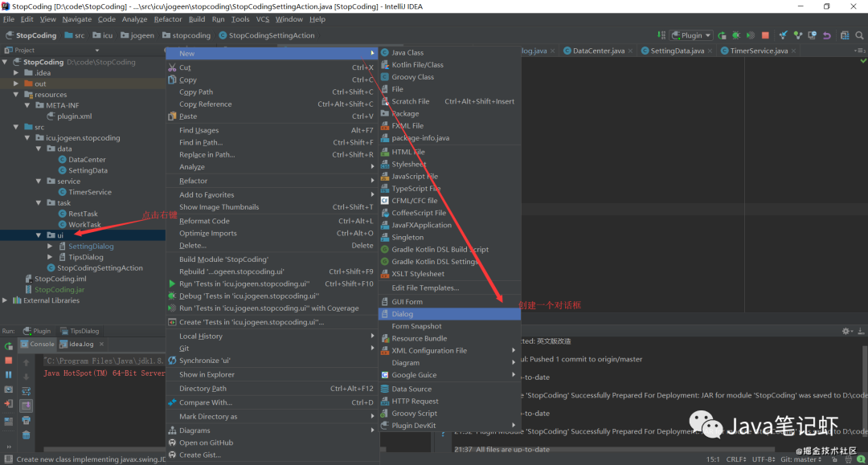868x465 pixels.
Task: Click StopCodingSettingAction breadcrumb in navigation bar
Action: (x=267, y=35)
